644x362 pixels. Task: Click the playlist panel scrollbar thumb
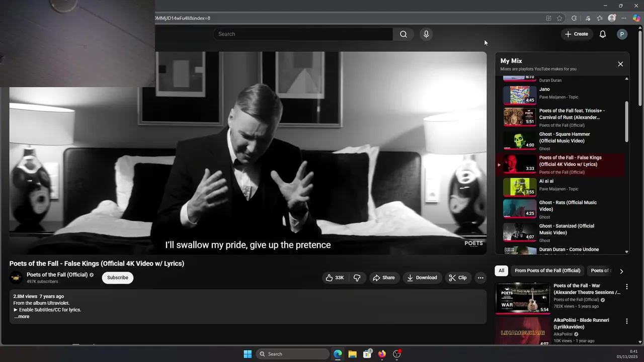(626, 122)
